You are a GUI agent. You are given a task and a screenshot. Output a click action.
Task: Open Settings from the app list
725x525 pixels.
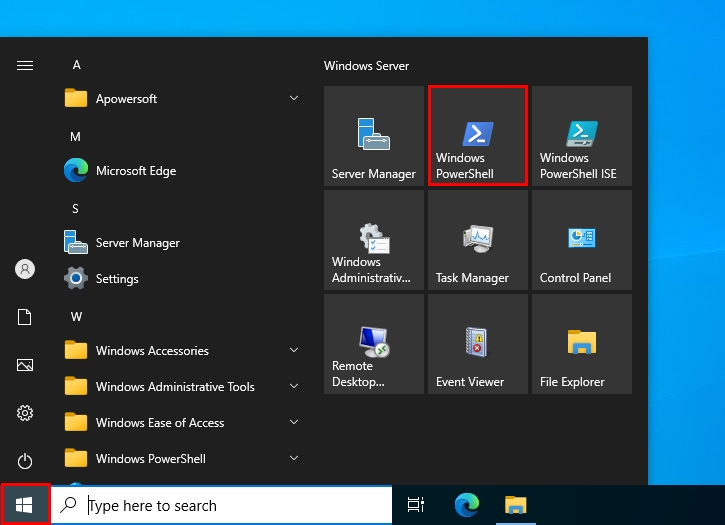point(116,279)
